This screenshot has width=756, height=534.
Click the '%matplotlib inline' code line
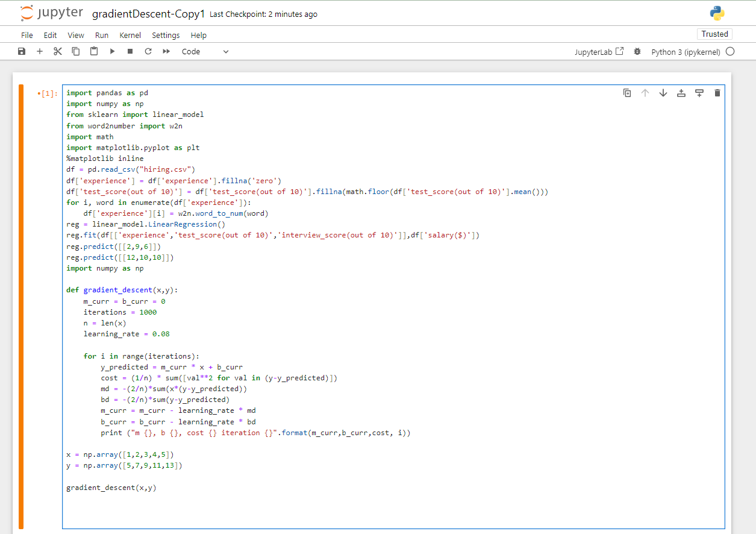click(105, 159)
